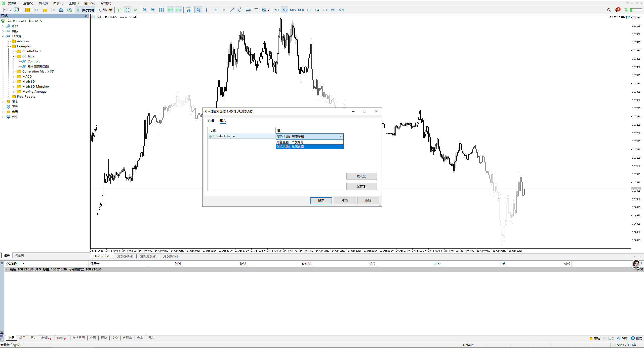Toggle chart auto-scroll to end
Viewport: 644px width, 348px height.
click(171, 10)
